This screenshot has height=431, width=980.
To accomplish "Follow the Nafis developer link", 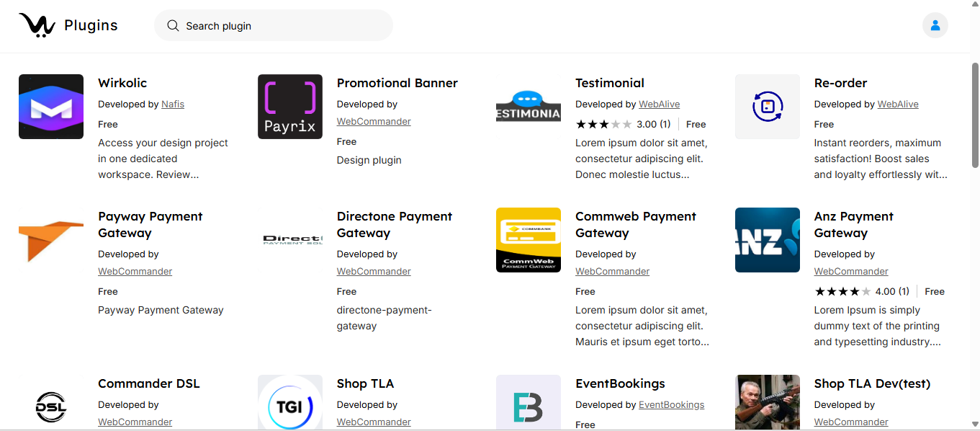I will pos(173,105).
